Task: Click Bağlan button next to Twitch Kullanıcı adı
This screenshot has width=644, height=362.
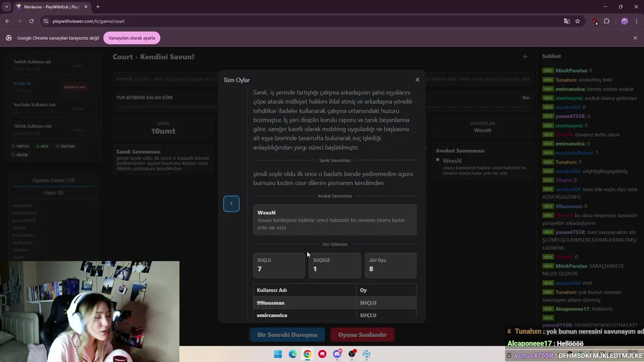Action: coord(78,65)
